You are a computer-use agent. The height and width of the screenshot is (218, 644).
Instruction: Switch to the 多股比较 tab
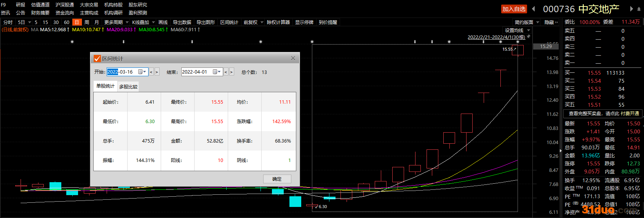[x=128, y=87]
